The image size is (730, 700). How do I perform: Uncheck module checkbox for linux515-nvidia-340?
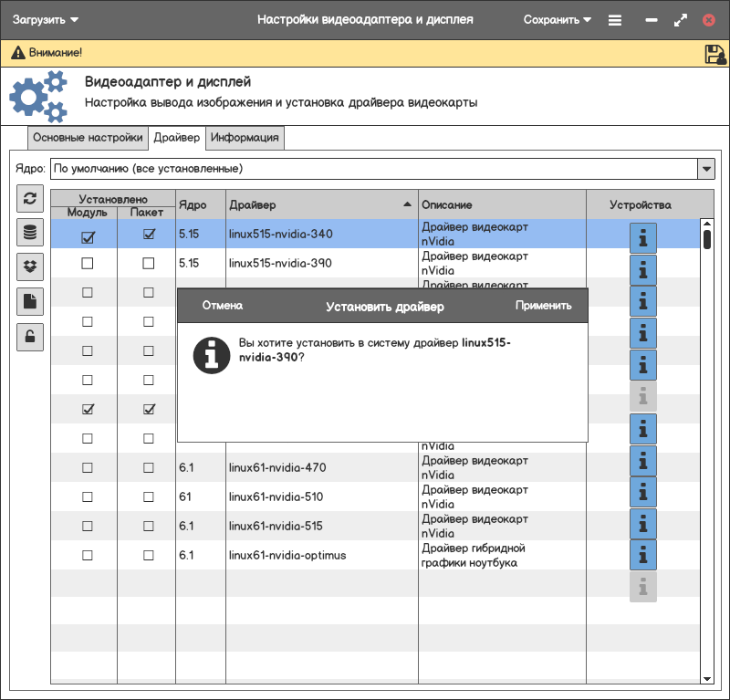click(88, 235)
